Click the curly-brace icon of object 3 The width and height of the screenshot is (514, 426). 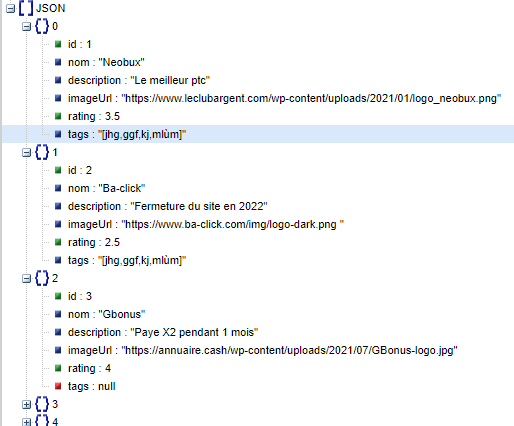[x=42, y=404]
